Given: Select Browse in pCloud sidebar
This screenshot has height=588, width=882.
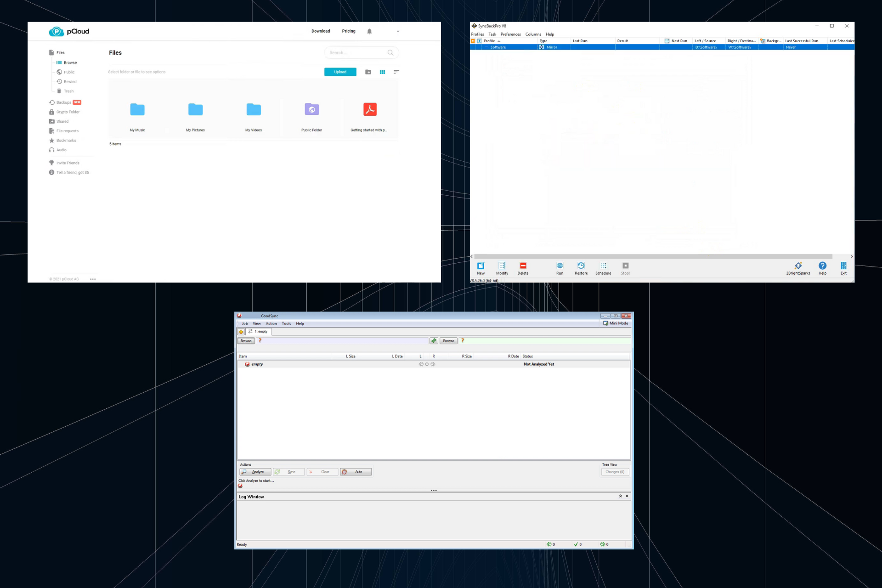Looking at the screenshot, I should [x=67, y=62].
